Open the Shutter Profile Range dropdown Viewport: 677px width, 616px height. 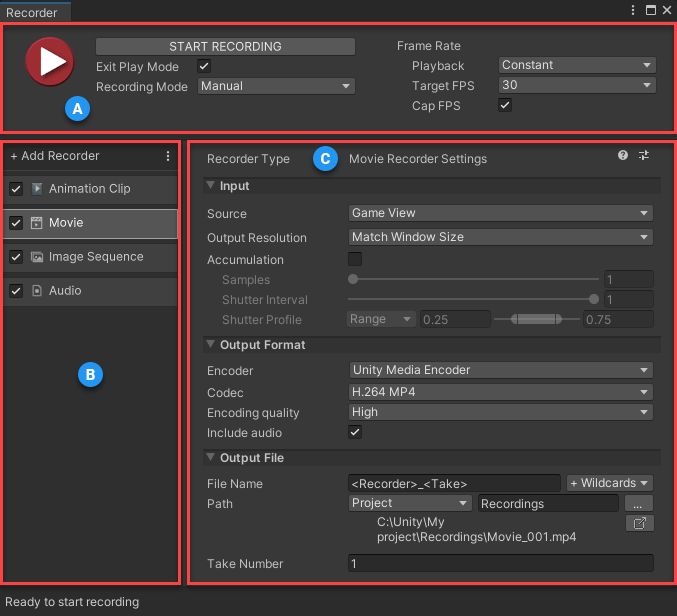(x=381, y=319)
